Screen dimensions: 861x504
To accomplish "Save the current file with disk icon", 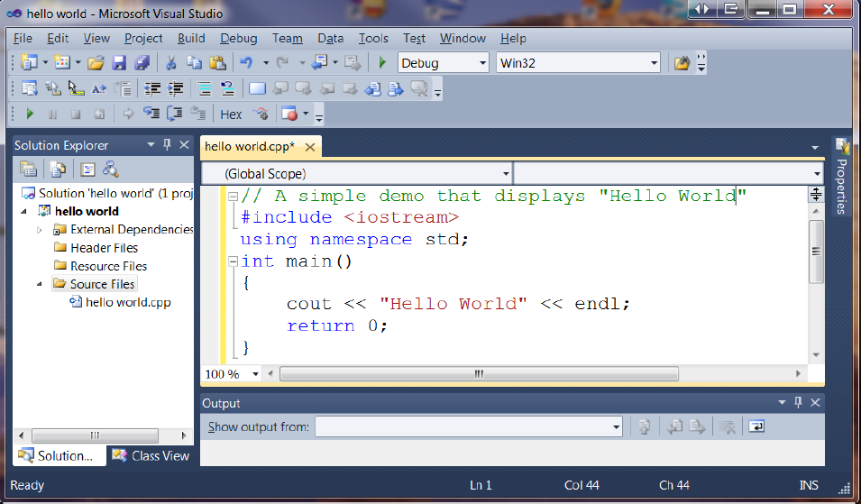I will coord(119,63).
